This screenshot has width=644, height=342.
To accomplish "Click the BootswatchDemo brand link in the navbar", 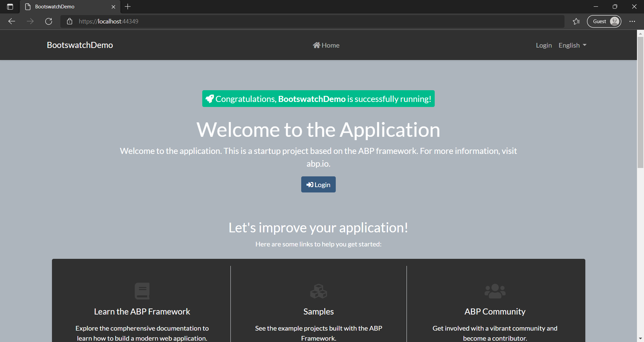I will pyautogui.click(x=80, y=45).
